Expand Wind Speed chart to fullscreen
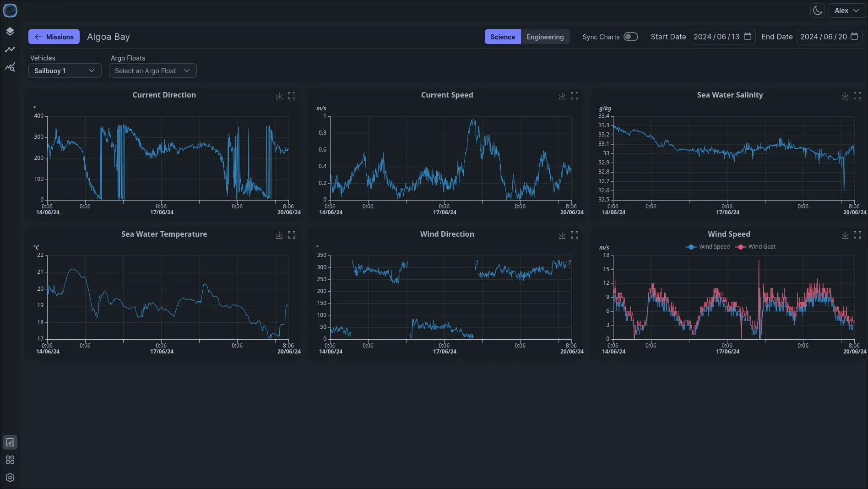The height and width of the screenshot is (489, 868). click(x=857, y=235)
